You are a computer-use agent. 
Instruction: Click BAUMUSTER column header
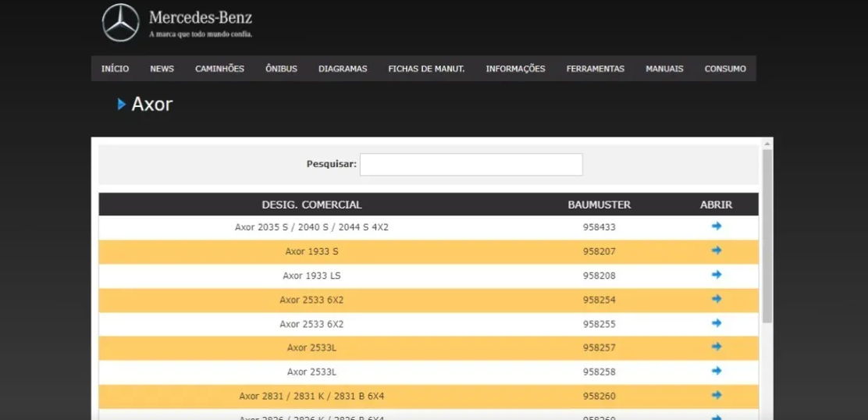pos(599,205)
